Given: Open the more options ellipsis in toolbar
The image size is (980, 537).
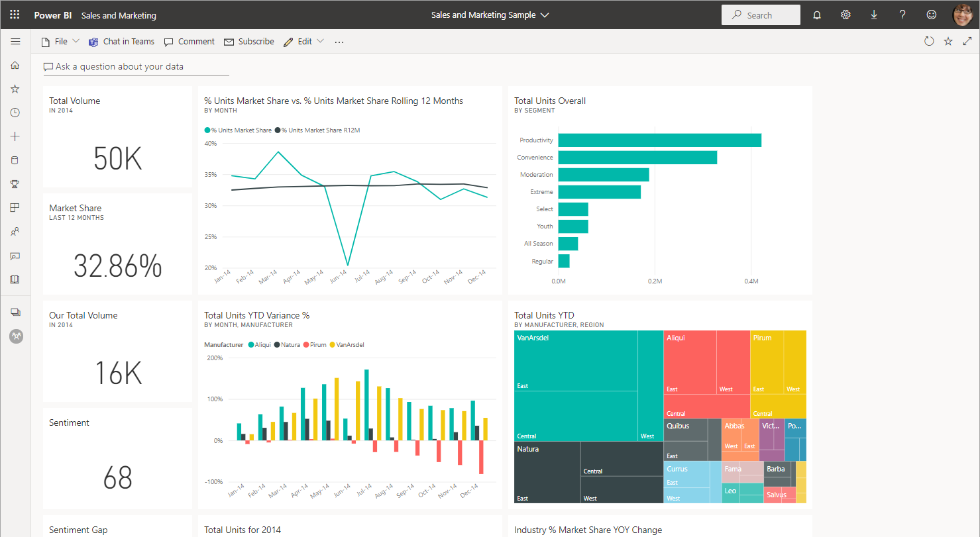Looking at the screenshot, I should tap(339, 42).
